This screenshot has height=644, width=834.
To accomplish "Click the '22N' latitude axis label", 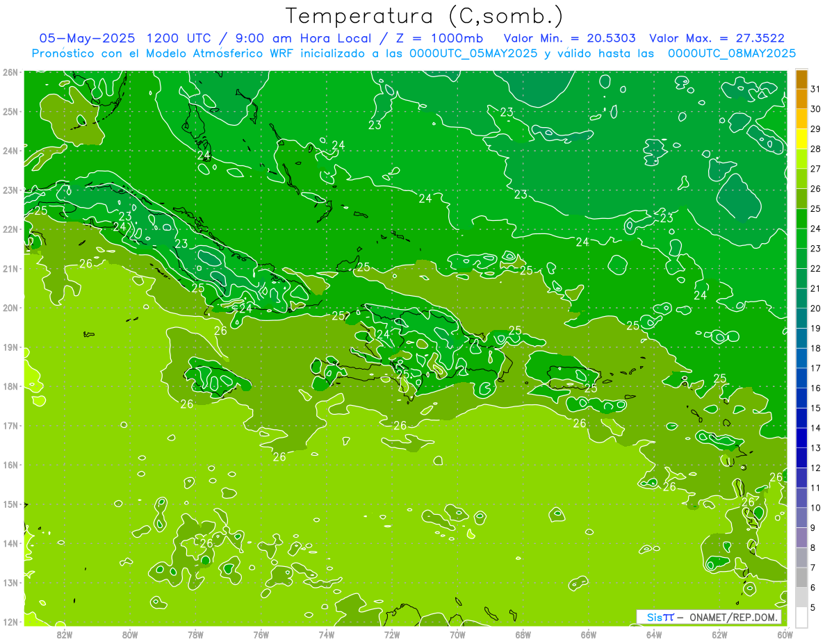I will [x=10, y=229].
